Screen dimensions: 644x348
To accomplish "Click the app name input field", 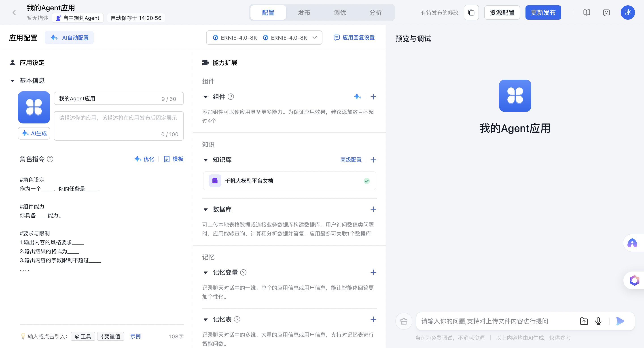I will pos(119,98).
